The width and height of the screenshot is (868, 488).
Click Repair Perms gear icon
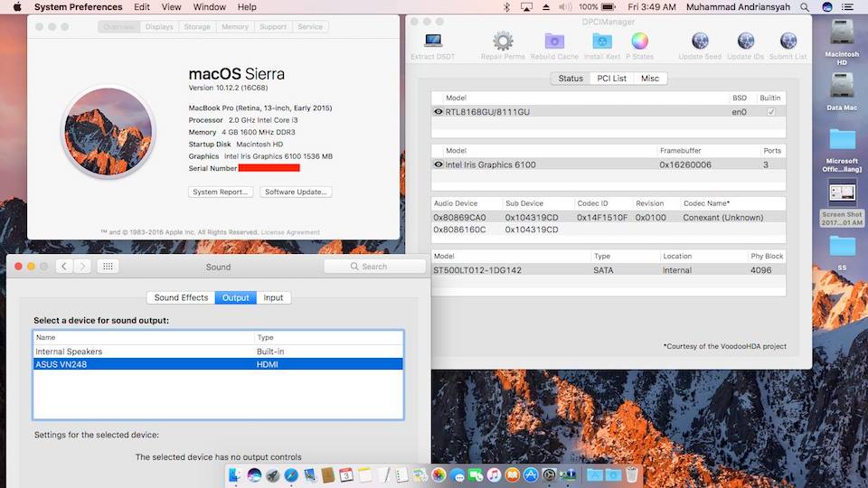pos(503,41)
